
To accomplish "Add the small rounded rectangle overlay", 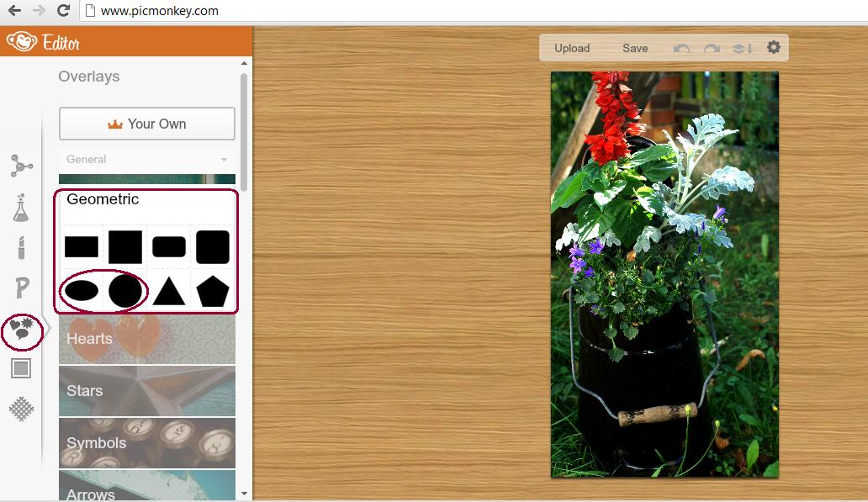I will (x=169, y=247).
